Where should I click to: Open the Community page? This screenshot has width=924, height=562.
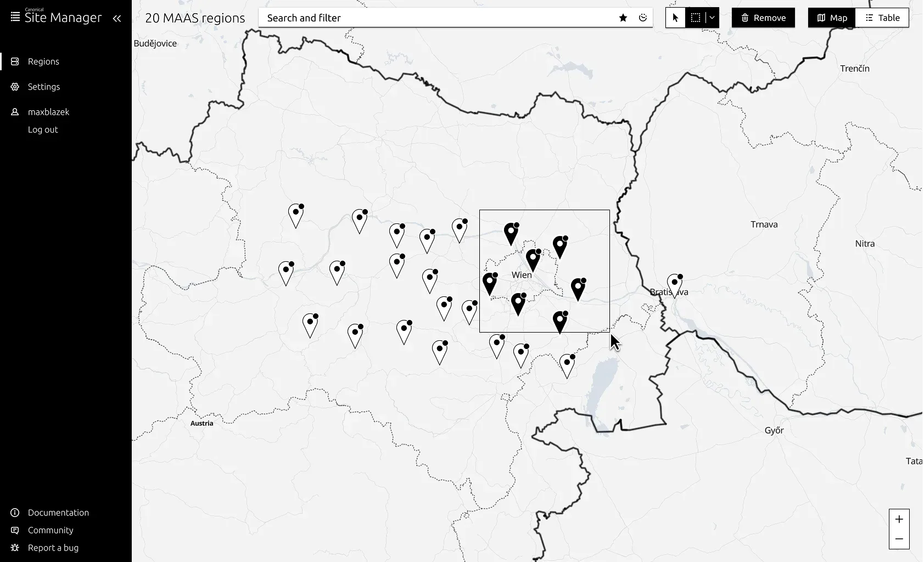[x=51, y=530]
